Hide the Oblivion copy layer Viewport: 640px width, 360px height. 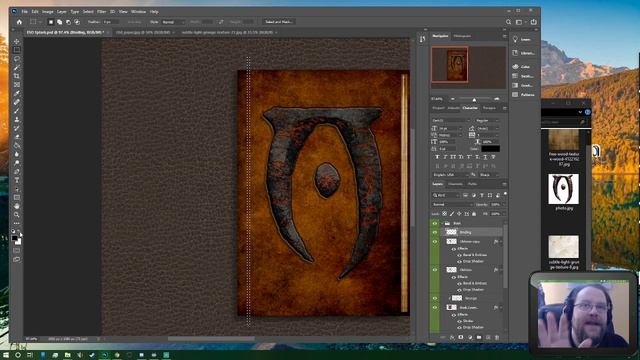point(435,242)
